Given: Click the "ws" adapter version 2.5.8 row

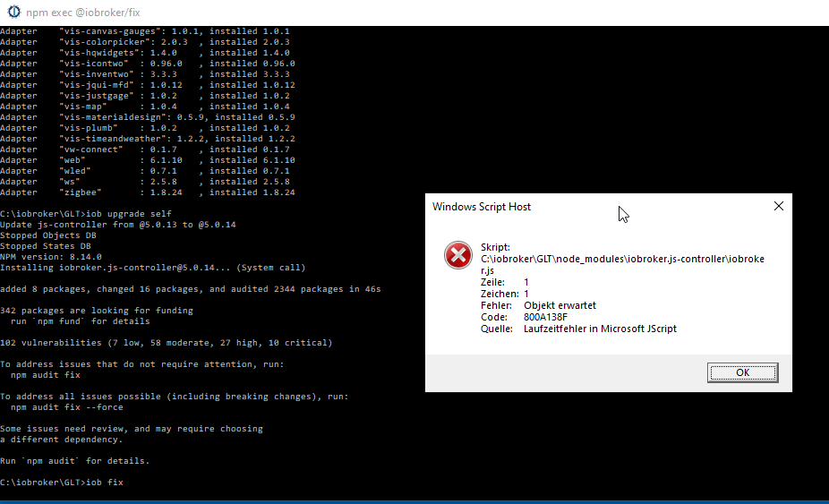Looking at the screenshot, I should click(x=145, y=182).
